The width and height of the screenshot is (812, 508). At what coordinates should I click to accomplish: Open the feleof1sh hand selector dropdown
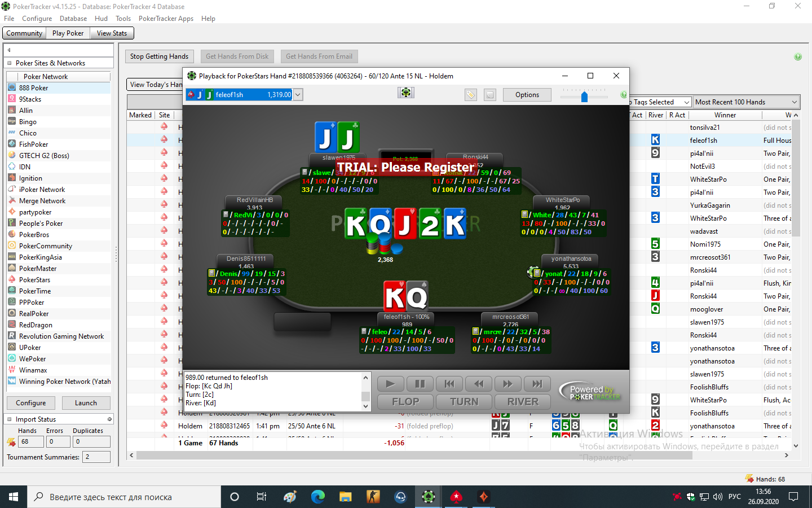(x=298, y=95)
